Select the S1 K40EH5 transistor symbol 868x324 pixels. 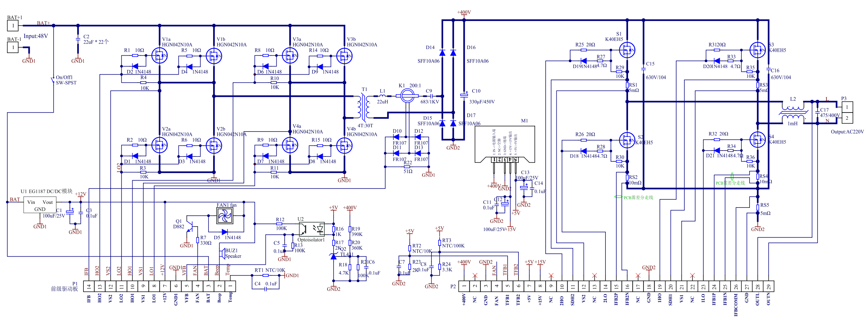627,50
